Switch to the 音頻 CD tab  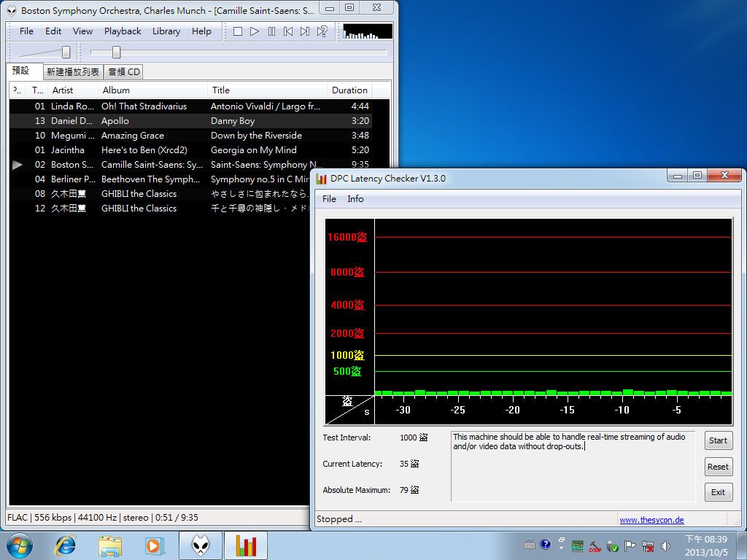pos(124,72)
